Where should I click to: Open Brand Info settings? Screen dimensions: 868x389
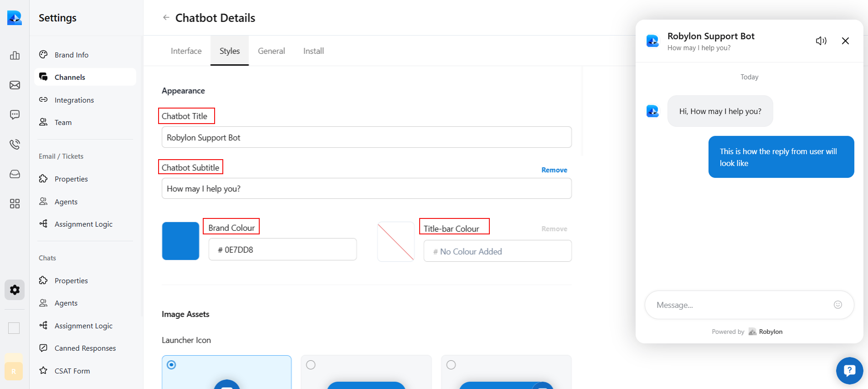(x=85, y=55)
